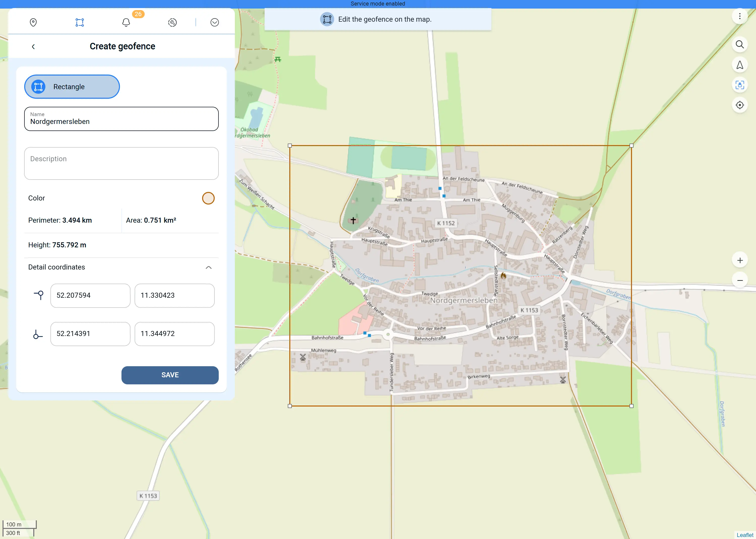
Task: Center map on current location with crosshair icon
Action: (740, 105)
